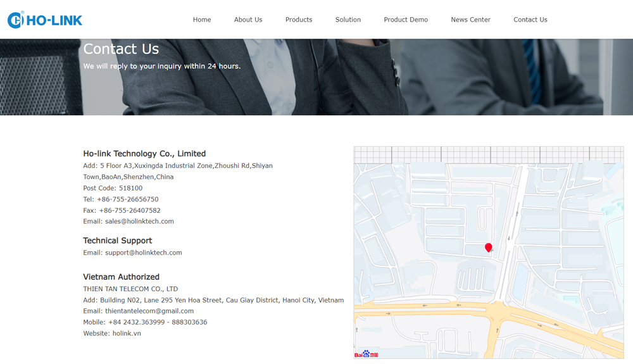Screen dimensions: 633x364
Task: Click the Vietnam Authorized heading
Action: pyautogui.click(x=121, y=277)
